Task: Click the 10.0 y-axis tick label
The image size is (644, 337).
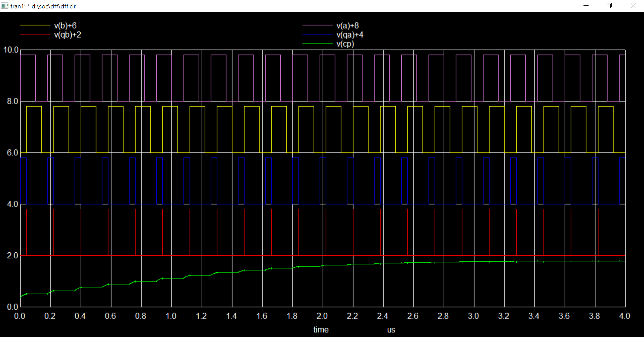Action: [x=11, y=49]
